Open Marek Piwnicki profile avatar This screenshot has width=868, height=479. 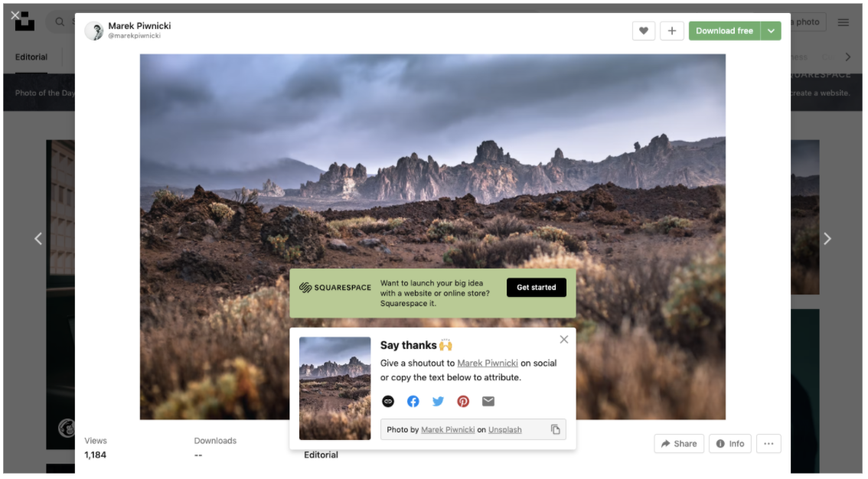click(x=93, y=31)
